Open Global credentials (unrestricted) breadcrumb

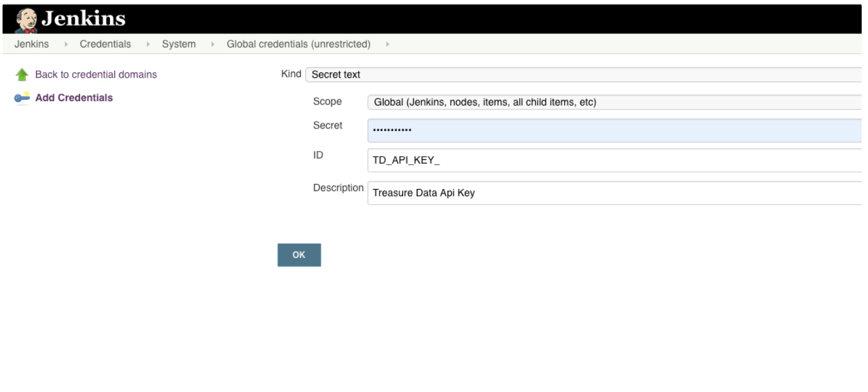point(298,44)
